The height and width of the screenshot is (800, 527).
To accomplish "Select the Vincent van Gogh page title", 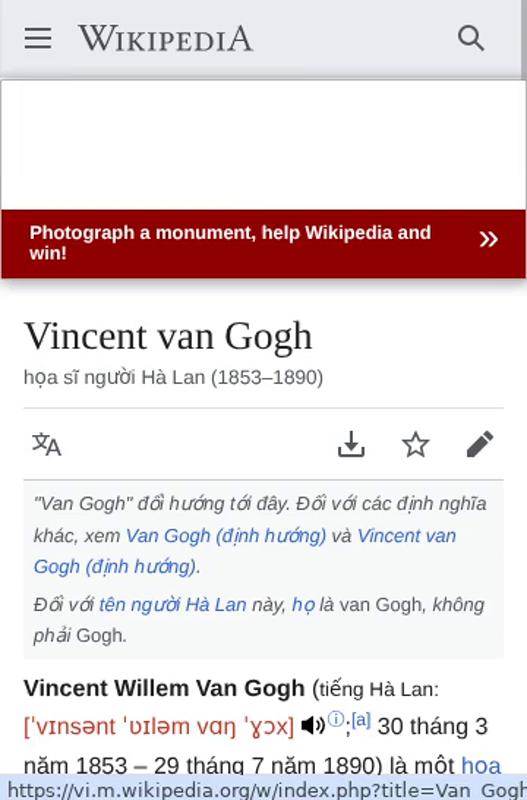I will coord(168,336).
